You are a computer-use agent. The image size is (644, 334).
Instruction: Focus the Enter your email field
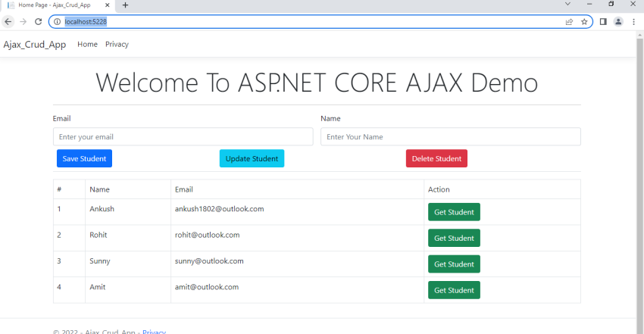pyautogui.click(x=183, y=136)
